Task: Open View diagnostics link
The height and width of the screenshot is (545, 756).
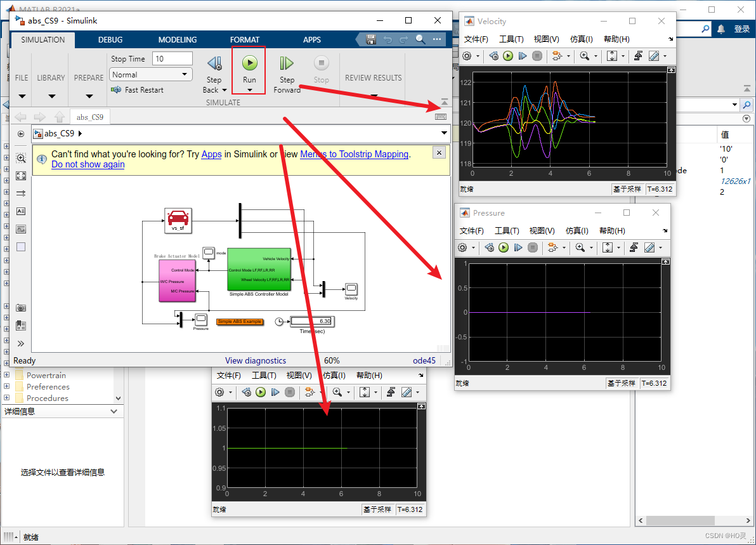Action: 256,361
